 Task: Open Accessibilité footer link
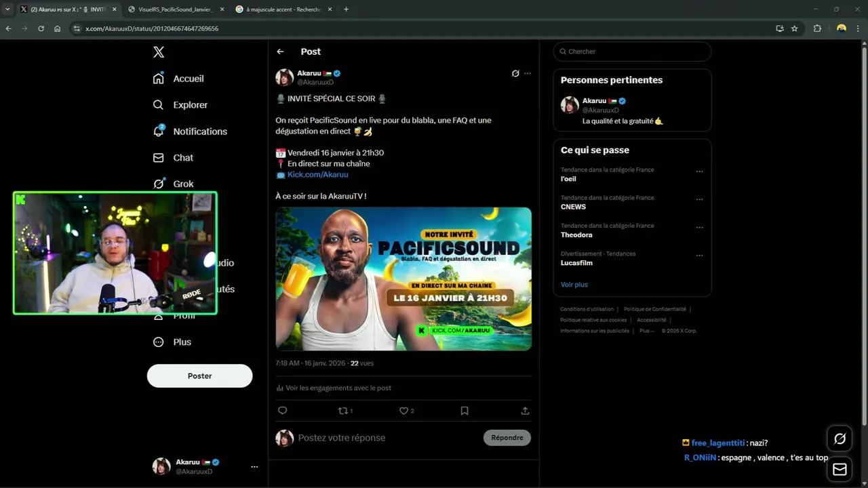(652, 320)
